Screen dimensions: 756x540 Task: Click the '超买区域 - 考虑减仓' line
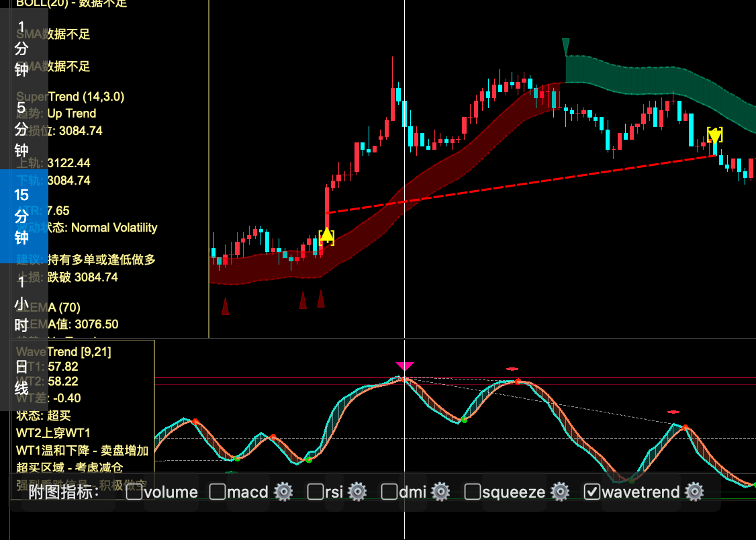click(69, 467)
